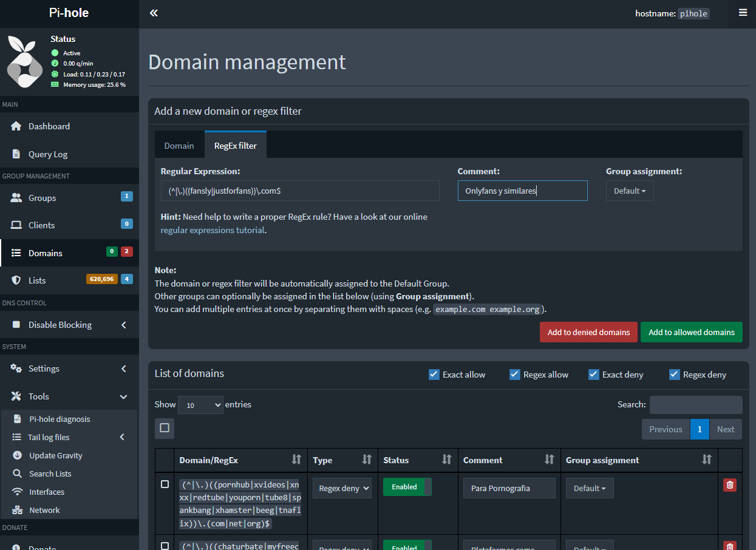The height and width of the screenshot is (550, 756).
Task: Select the RegEx filter tab
Action: (x=235, y=146)
